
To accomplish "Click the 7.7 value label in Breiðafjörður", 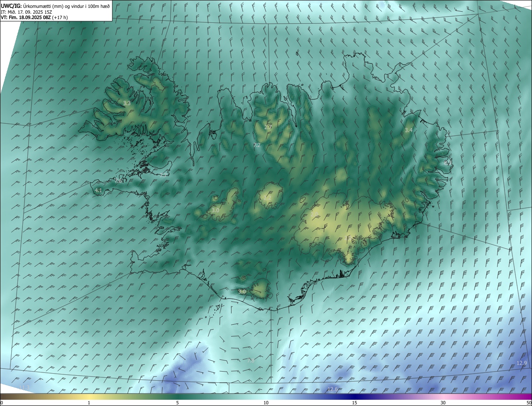I will [163, 176].
